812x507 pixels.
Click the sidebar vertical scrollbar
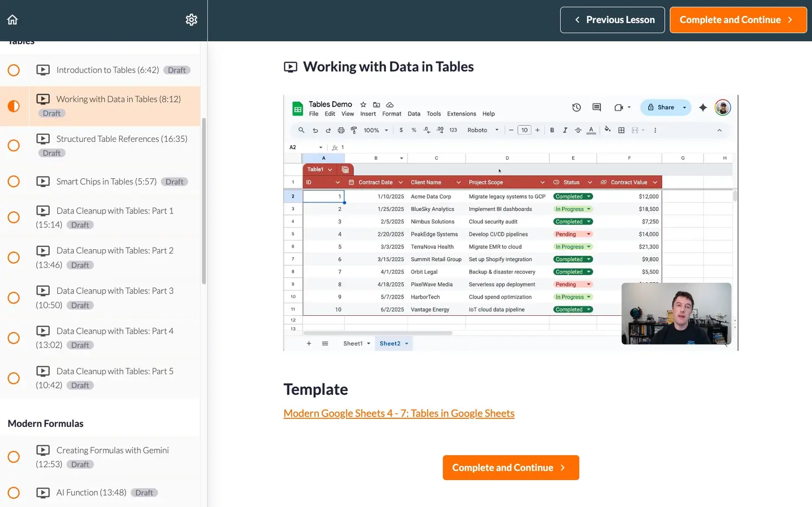(x=204, y=200)
